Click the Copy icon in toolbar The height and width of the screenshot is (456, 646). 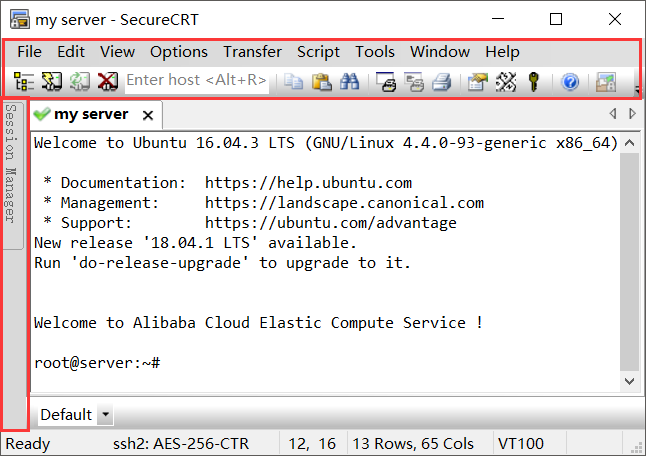point(294,81)
